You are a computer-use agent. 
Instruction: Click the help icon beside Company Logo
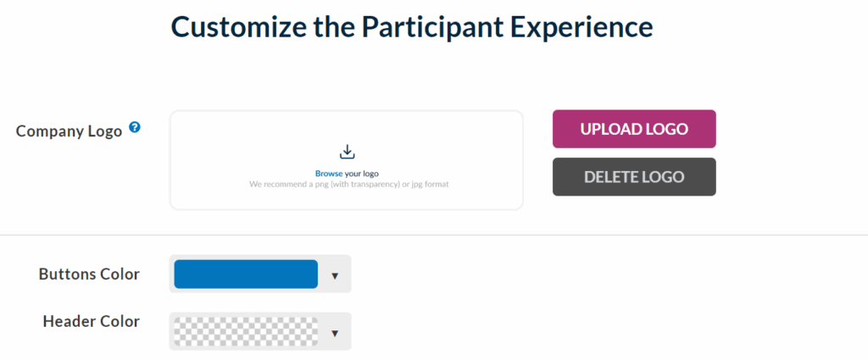pos(134,129)
